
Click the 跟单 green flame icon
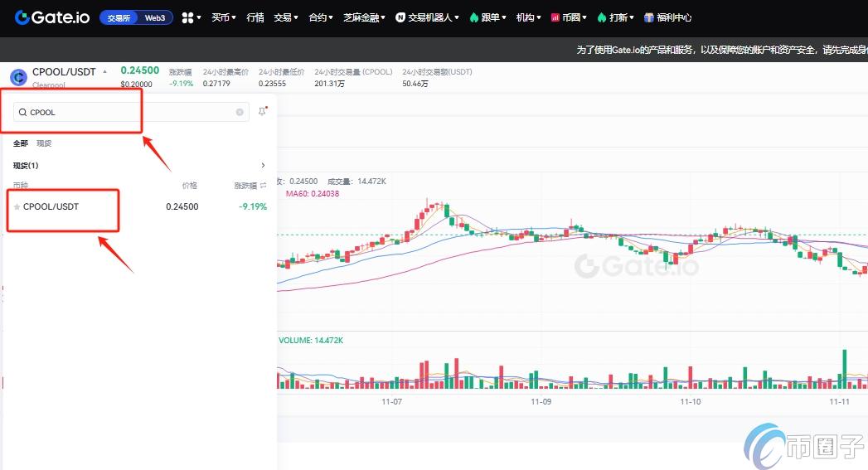coord(474,17)
